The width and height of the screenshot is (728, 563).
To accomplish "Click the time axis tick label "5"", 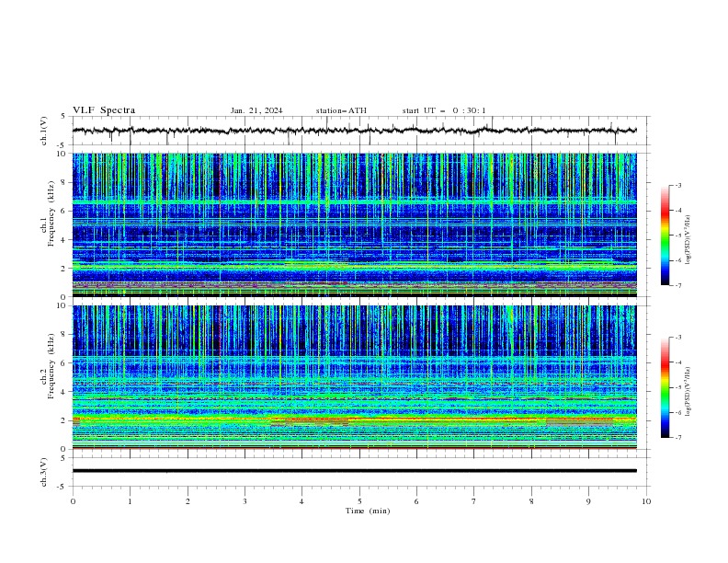I will 359,501.
